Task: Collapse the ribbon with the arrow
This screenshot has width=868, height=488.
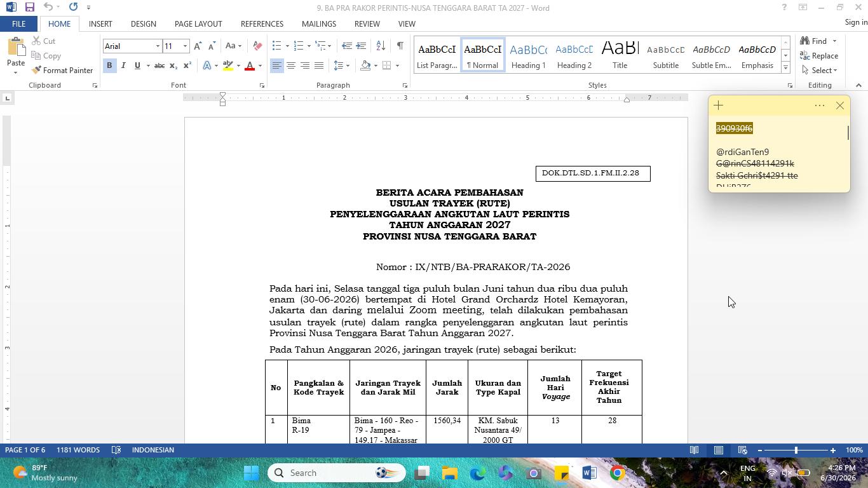Action: 858,85
